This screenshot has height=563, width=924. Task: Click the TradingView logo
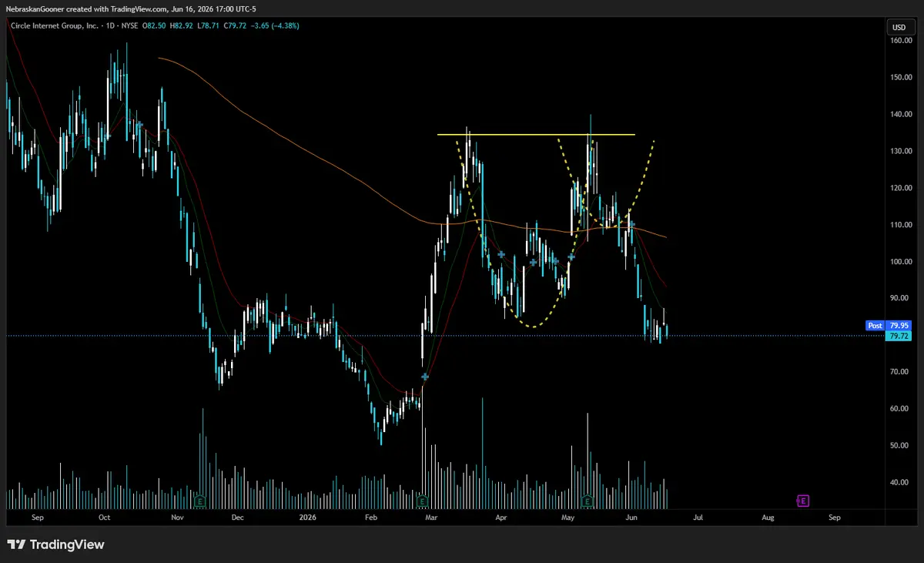[55, 545]
